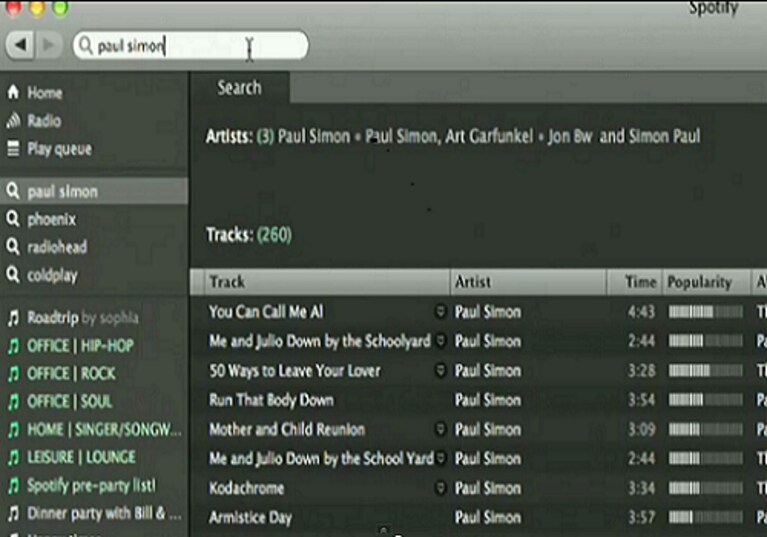767x537 pixels.
Task: Click Paul Simon artist in Armistice Day row
Action: click(488, 517)
